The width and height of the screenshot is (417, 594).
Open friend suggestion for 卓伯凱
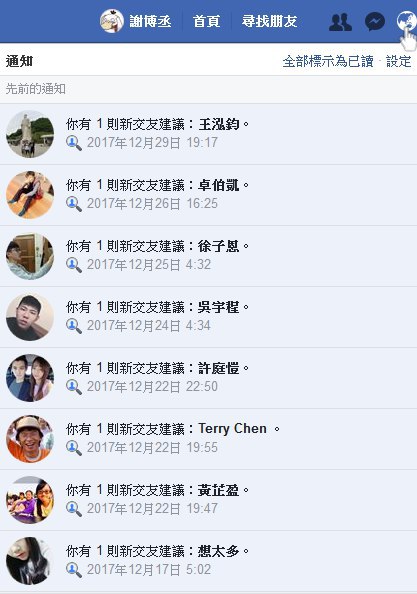(208, 195)
